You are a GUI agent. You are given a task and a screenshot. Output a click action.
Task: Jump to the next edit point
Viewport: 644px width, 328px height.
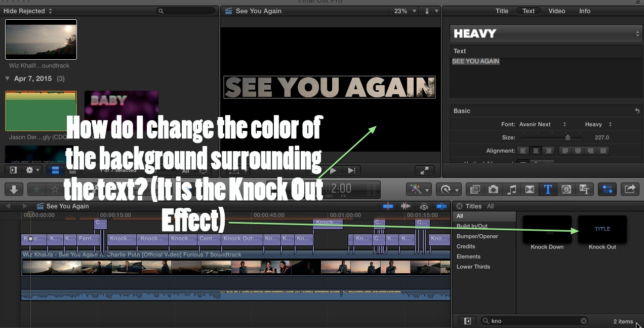(352, 171)
